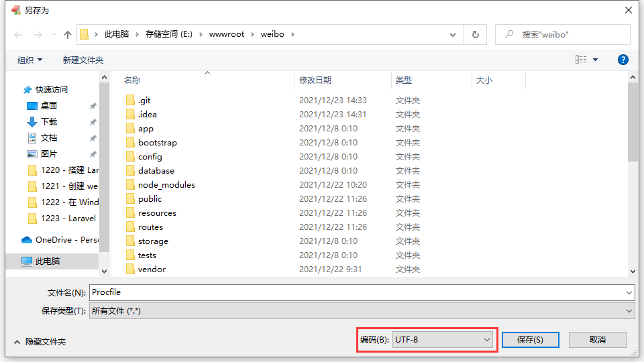Close the 另存为 dialog
The width and height of the screenshot is (644, 362).
629,10
